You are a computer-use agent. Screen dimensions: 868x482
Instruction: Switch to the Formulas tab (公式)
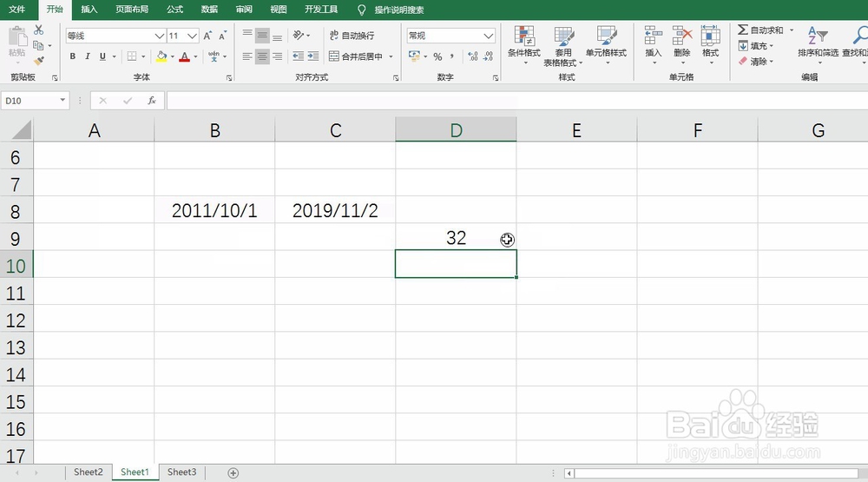[175, 10]
